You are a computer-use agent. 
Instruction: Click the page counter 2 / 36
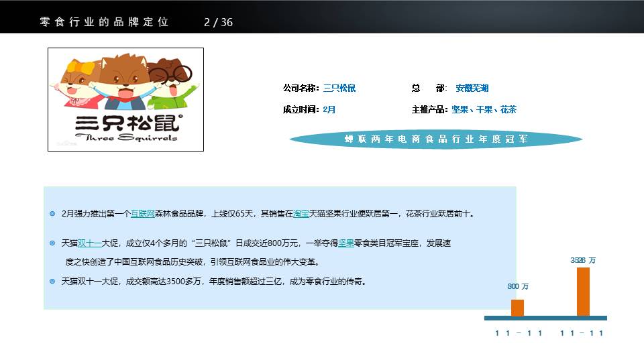click(218, 22)
